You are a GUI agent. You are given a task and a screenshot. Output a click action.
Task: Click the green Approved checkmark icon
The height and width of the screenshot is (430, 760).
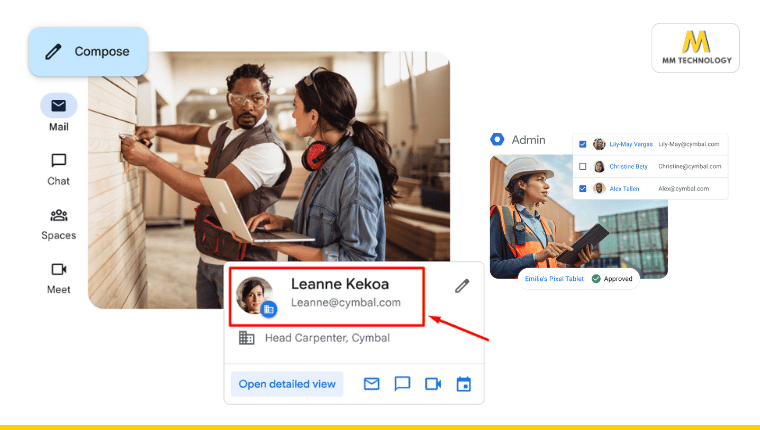(596, 279)
